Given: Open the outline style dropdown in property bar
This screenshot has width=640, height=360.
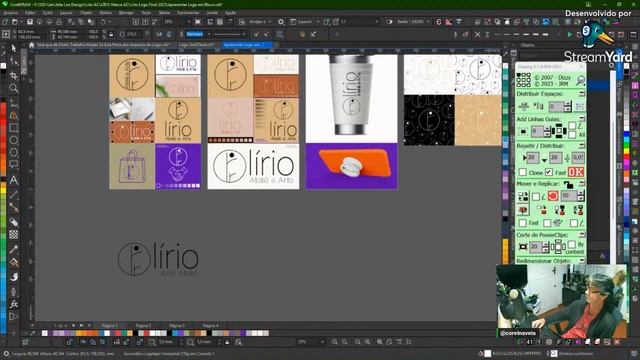Looking at the screenshot, I should 244,34.
